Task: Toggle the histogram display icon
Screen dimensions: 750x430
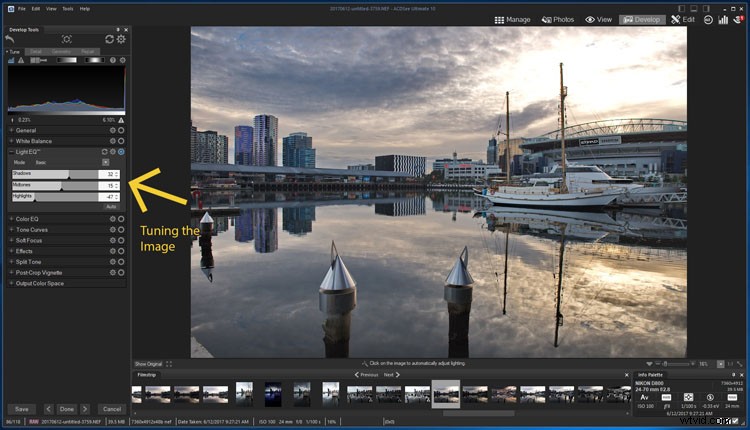Action: coord(11,60)
